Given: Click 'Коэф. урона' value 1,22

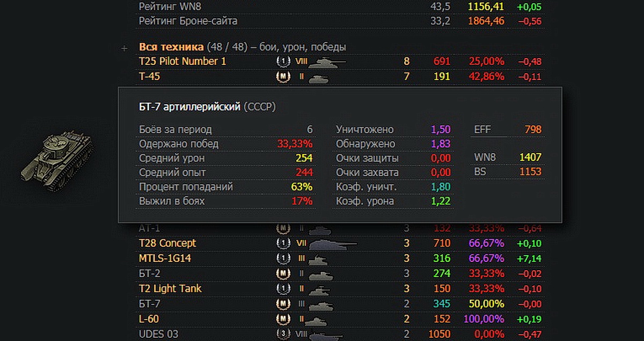Looking at the screenshot, I should tap(441, 201).
